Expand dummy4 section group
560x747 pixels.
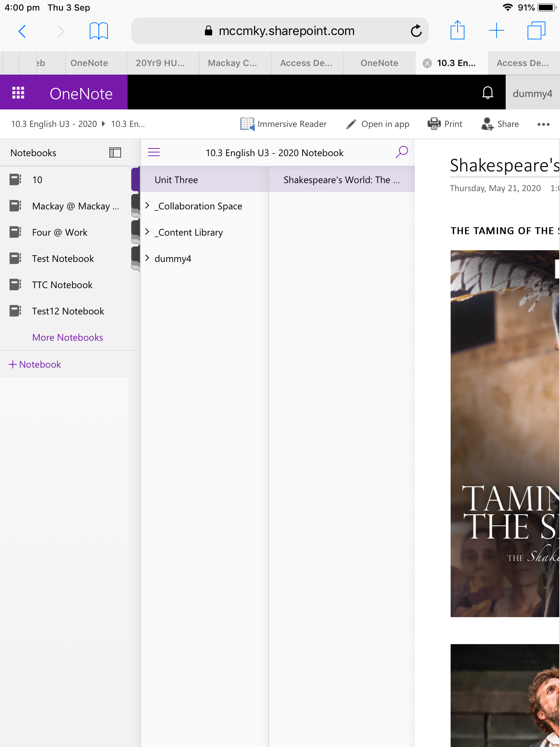147,258
